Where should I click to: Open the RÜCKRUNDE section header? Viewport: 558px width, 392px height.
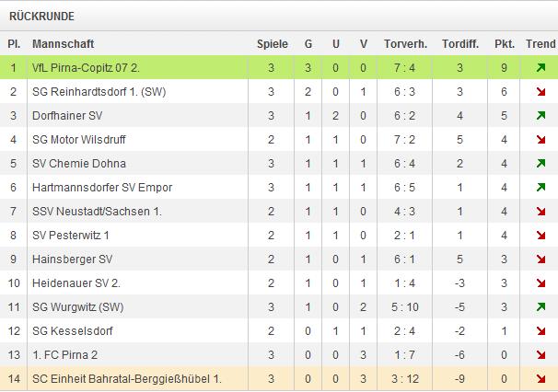pyautogui.click(x=41, y=17)
